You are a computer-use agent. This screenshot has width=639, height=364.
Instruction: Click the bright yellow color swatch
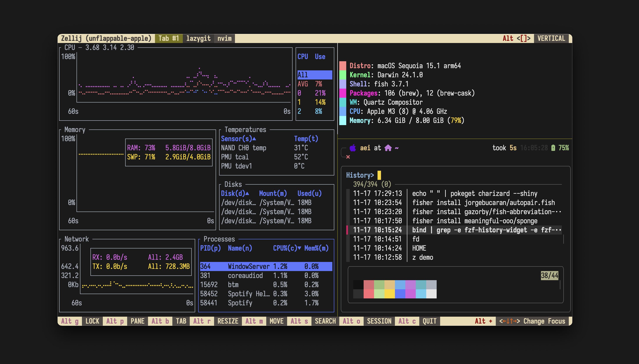click(x=389, y=294)
